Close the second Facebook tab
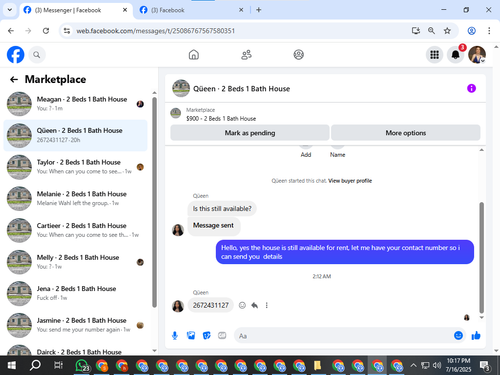 (241, 10)
